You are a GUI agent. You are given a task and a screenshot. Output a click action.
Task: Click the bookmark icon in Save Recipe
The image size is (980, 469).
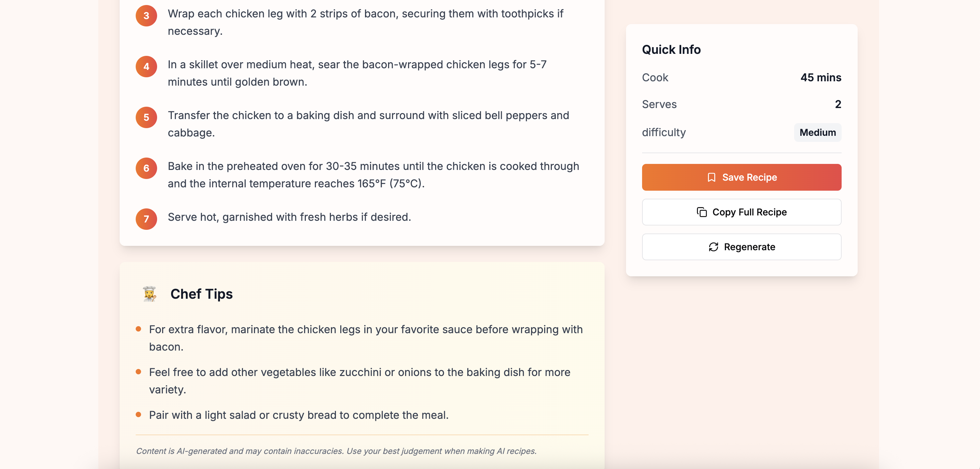point(711,177)
